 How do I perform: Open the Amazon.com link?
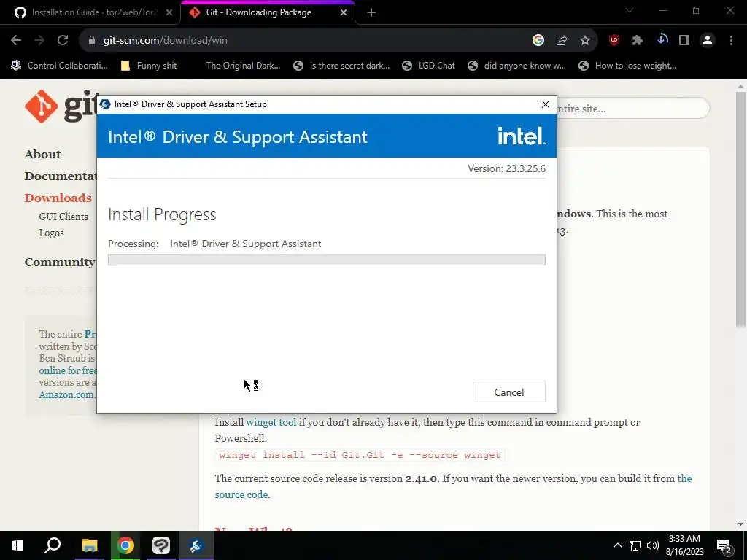(66, 394)
